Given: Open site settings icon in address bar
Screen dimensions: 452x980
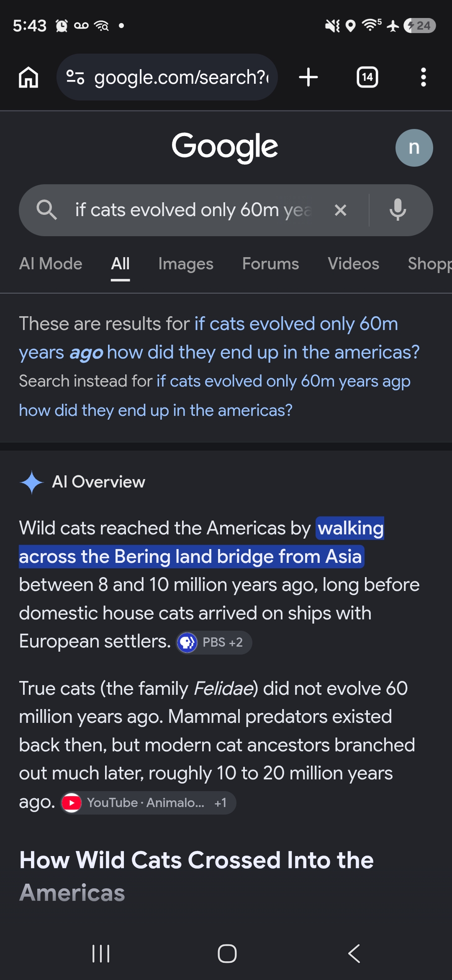Looking at the screenshot, I should point(76,77).
